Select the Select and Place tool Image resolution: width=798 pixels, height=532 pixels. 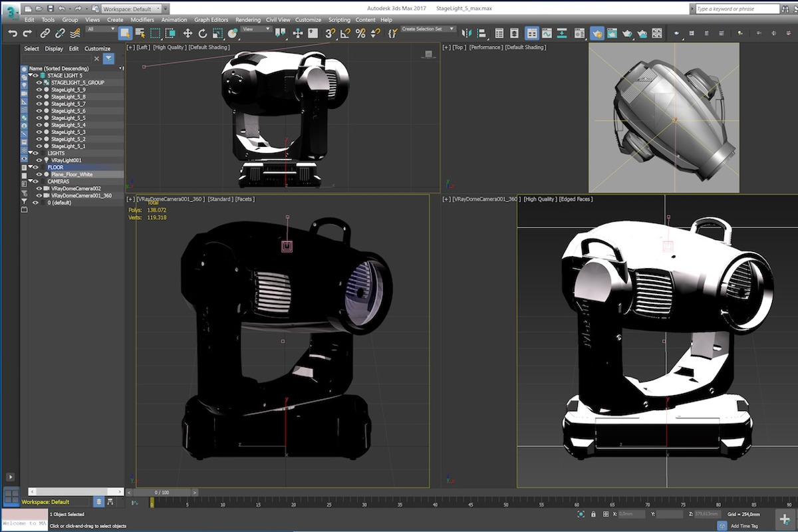click(x=232, y=33)
